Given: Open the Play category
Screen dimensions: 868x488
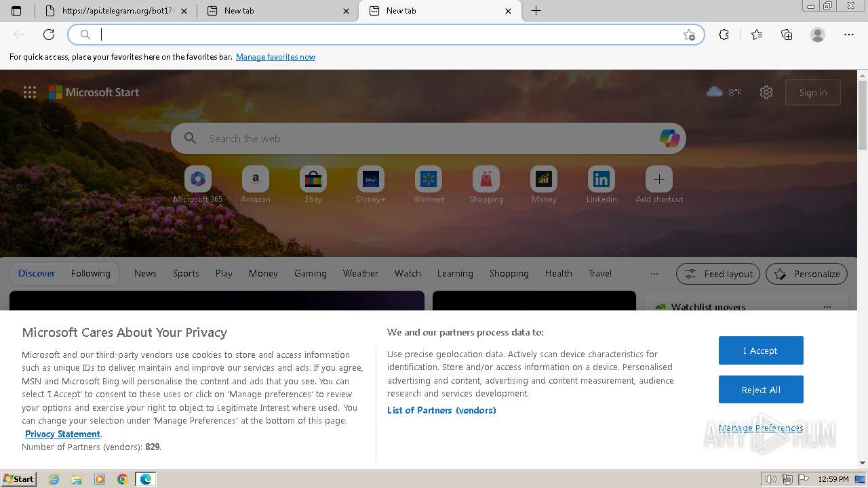Looking at the screenshot, I should pyautogui.click(x=224, y=273).
